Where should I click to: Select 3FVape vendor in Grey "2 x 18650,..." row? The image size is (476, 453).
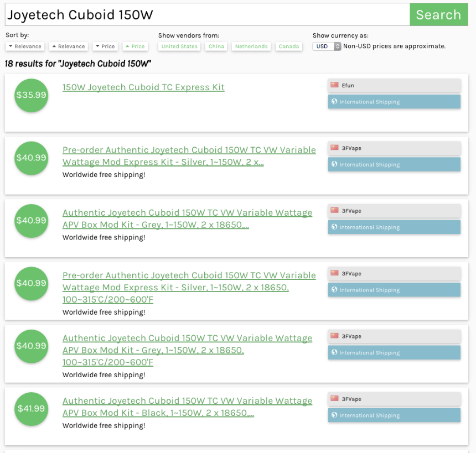coord(351,211)
